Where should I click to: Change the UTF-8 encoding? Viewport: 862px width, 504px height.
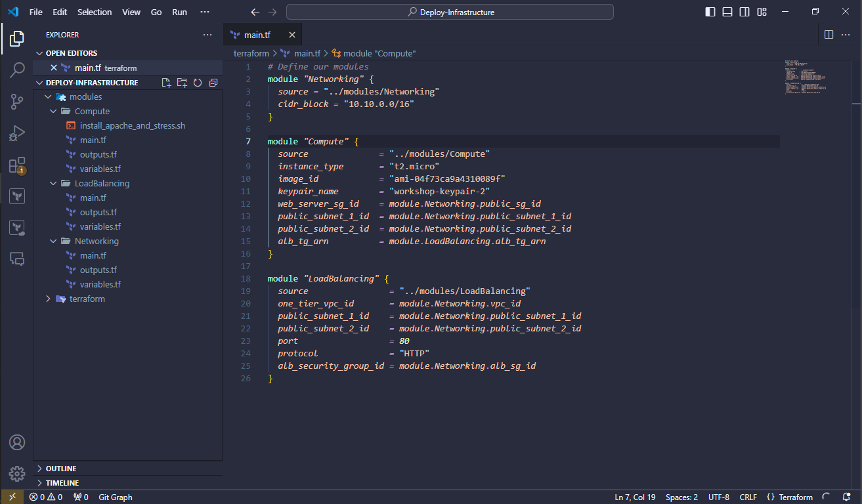click(719, 497)
